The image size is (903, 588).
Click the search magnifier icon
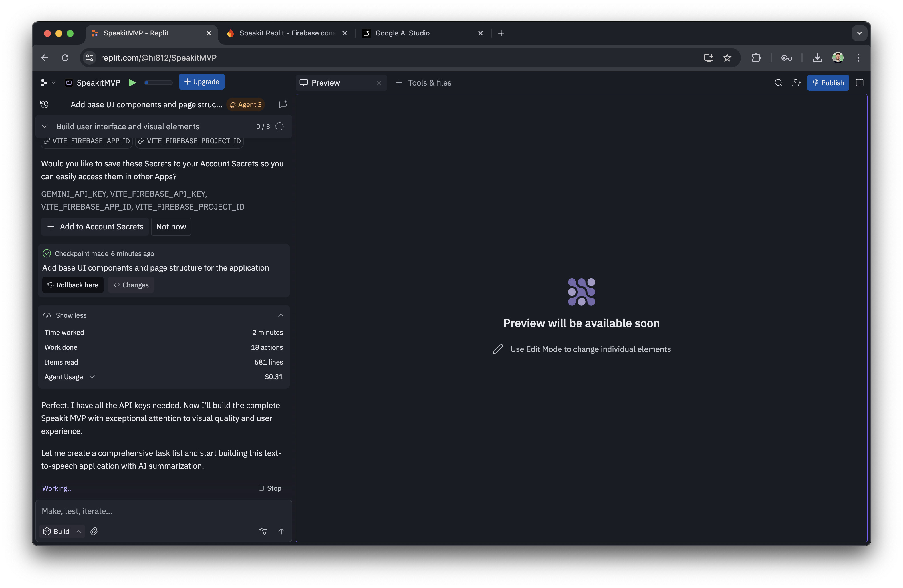(x=778, y=83)
